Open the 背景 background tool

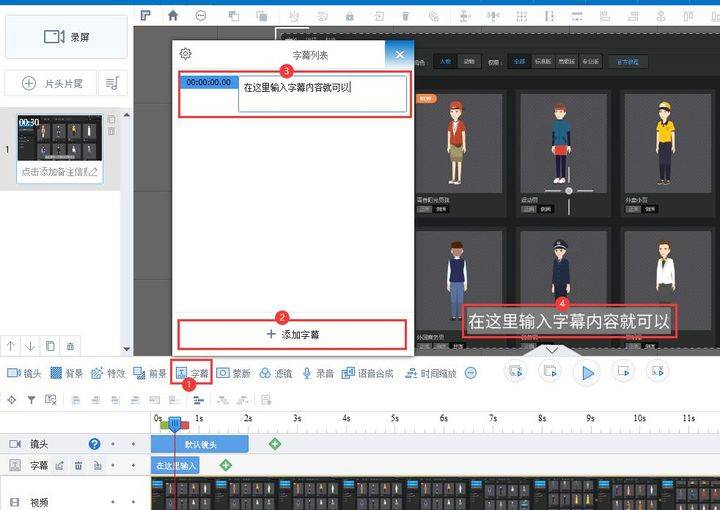(66, 373)
